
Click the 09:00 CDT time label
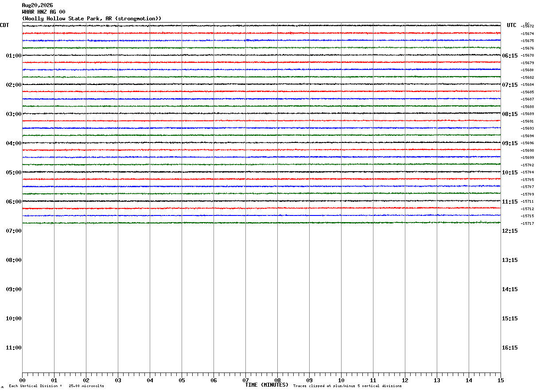(x=14, y=289)
